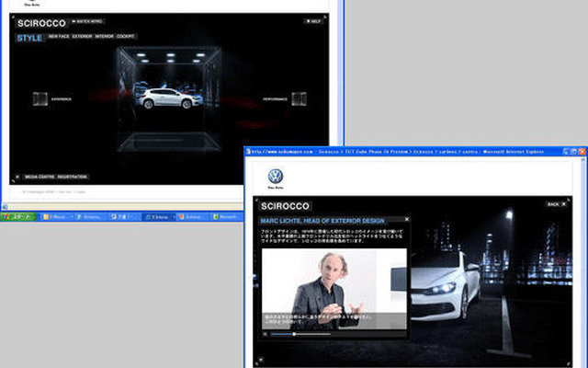This screenshot has height=368, width=588.
Task: Open the Registration link
Action: click(73, 177)
